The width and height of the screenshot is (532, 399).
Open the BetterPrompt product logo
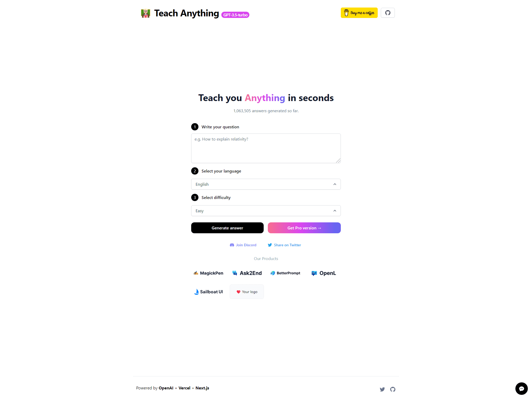(285, 273)
